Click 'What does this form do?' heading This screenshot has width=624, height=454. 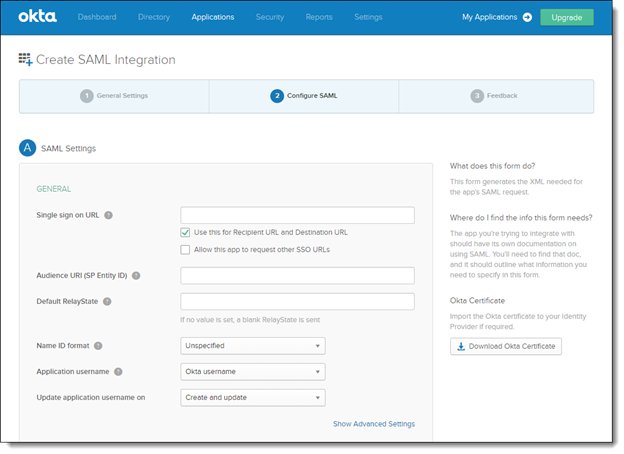(493, 166)
